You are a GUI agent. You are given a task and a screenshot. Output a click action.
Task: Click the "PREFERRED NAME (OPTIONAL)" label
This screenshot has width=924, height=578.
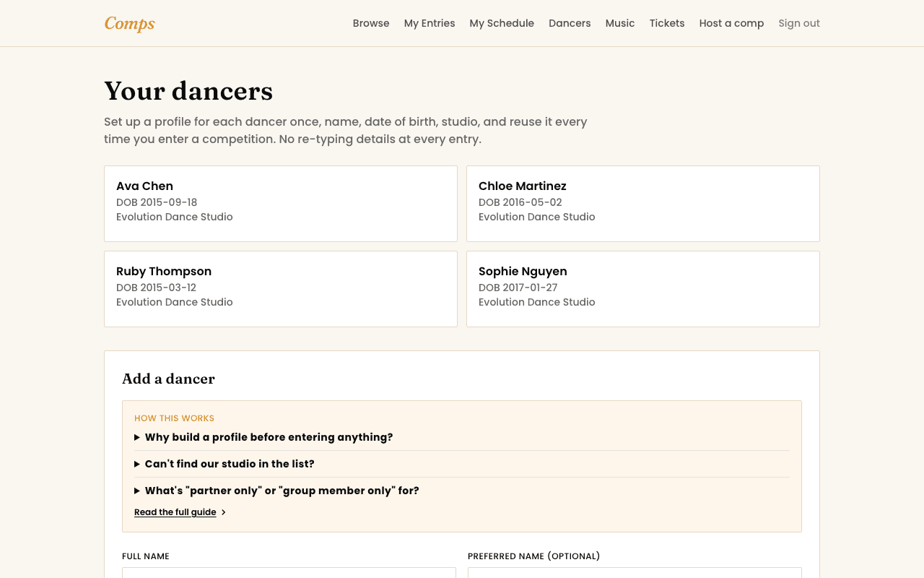pyautogui.click(x=534, y=556)
